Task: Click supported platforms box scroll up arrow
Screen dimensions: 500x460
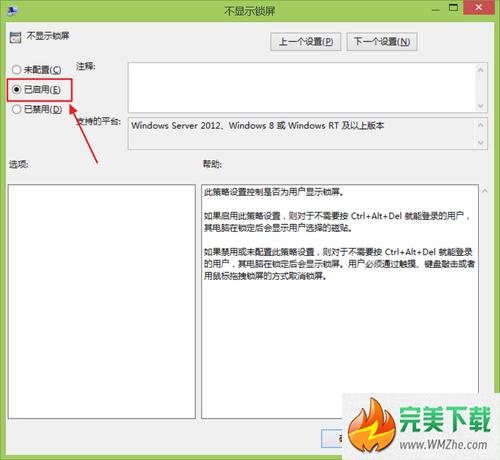Action: click(x=480, y=125)
